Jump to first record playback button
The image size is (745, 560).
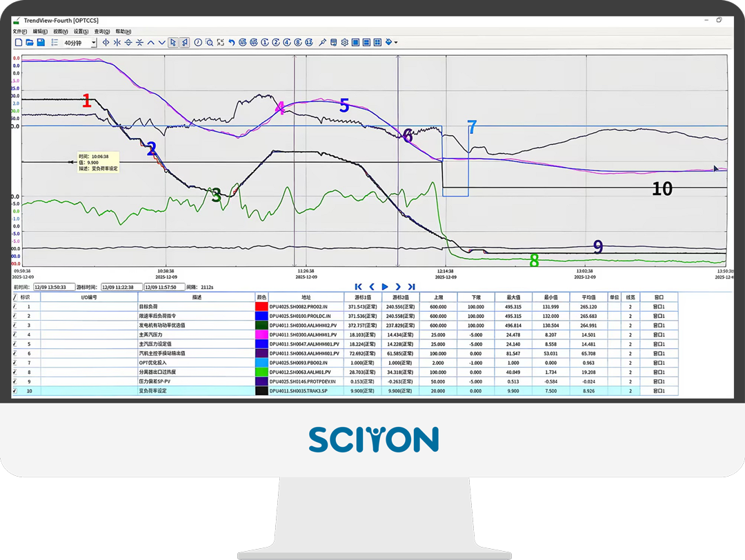coord(358,287)
